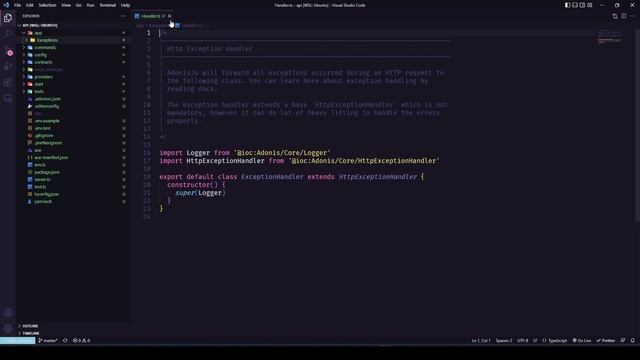640x360 pixels.
Task: Open the Run menu
Action: pyautogui.click(x=90, y=5)
